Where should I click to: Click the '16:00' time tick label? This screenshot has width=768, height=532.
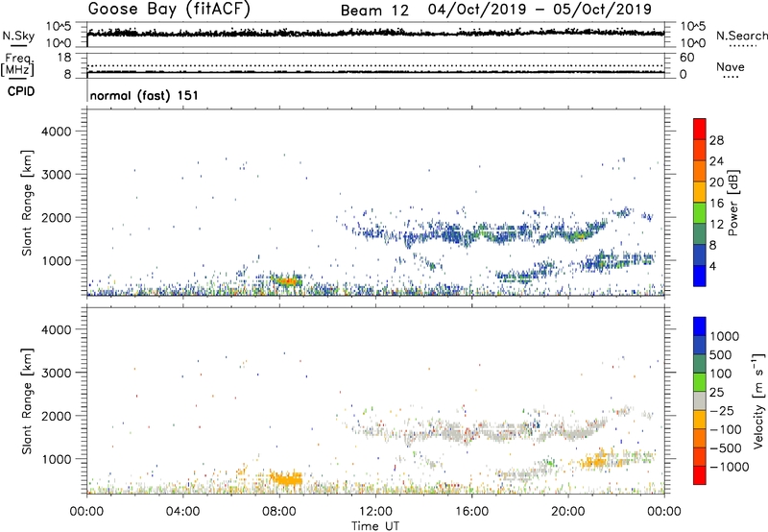pyautogui.click(x=471, y=512)
